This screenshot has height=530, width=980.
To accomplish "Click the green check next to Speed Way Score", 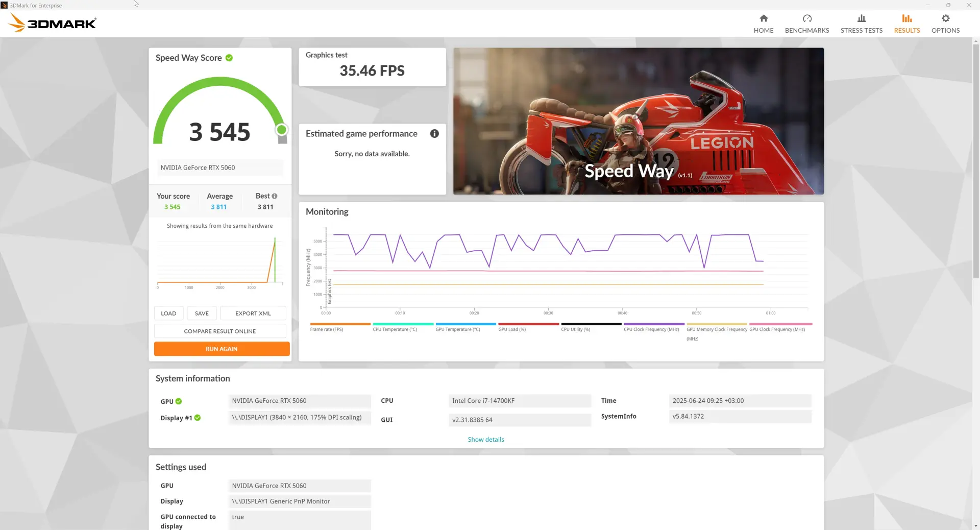I will click(x=229, y=58).
